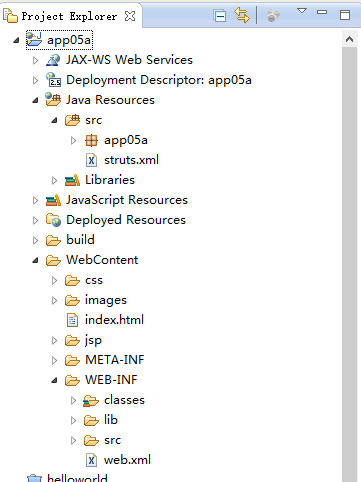Click the web.xml file icon
Screen dimensions: 361x482
tap(91, 460)
